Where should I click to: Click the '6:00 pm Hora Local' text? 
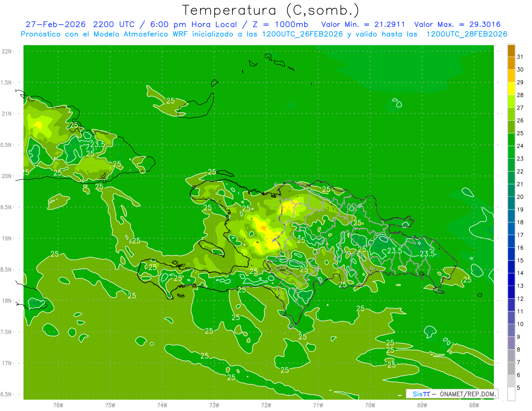[194, 24]
